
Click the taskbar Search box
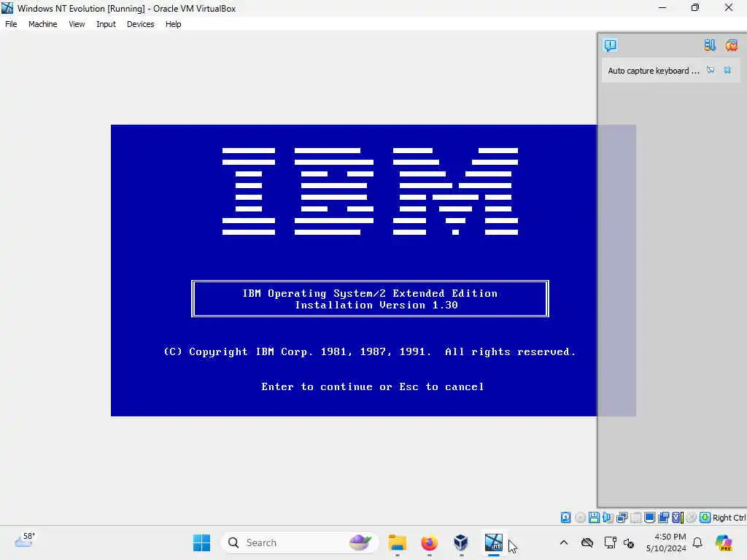[x=300, y=542]
